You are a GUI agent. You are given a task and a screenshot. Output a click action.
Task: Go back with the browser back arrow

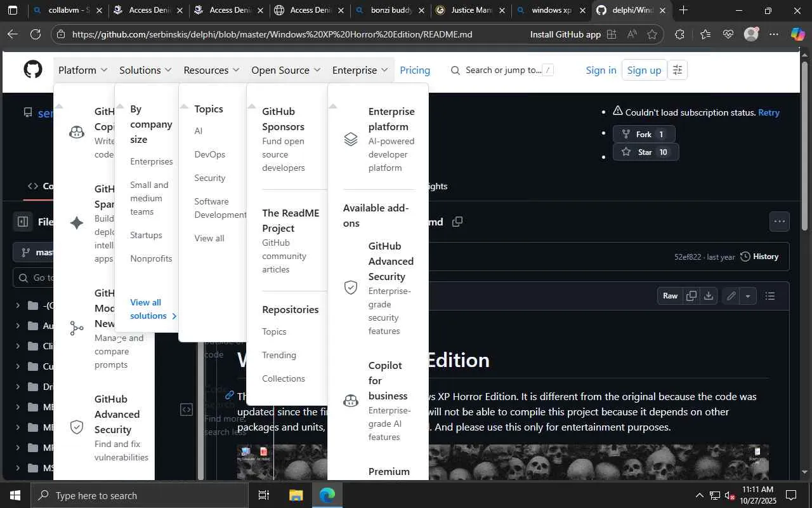pyautogui.click(x=12, y=34)
